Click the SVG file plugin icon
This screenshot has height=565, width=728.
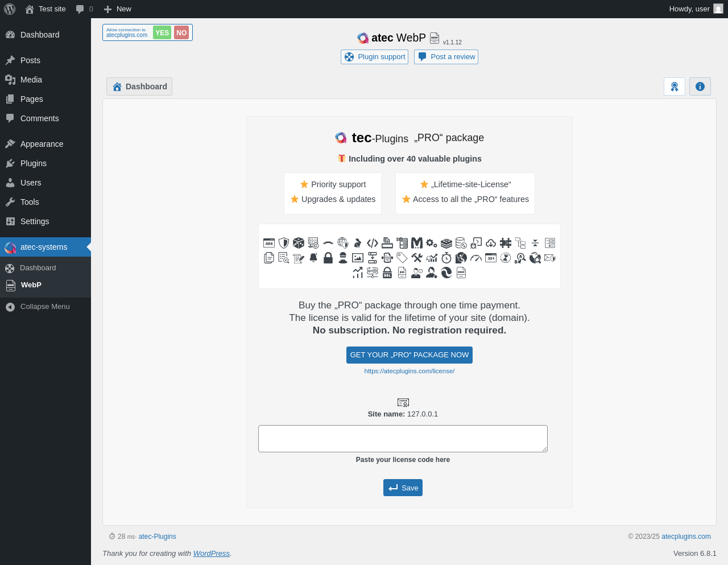point(402,273)
